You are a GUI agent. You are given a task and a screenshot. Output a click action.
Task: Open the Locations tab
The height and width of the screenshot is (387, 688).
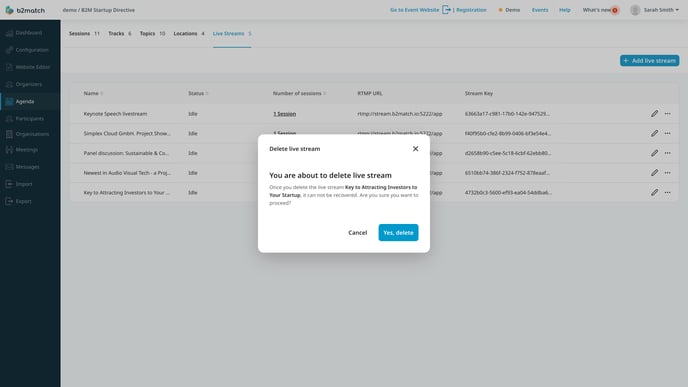point(189,34)
